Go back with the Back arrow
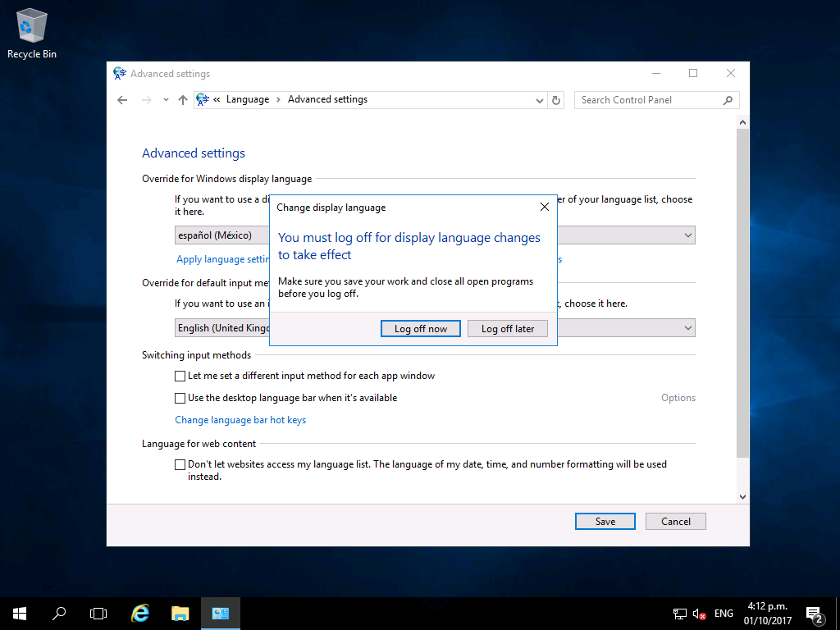This screenshot has height=630, width=840. 122,100
